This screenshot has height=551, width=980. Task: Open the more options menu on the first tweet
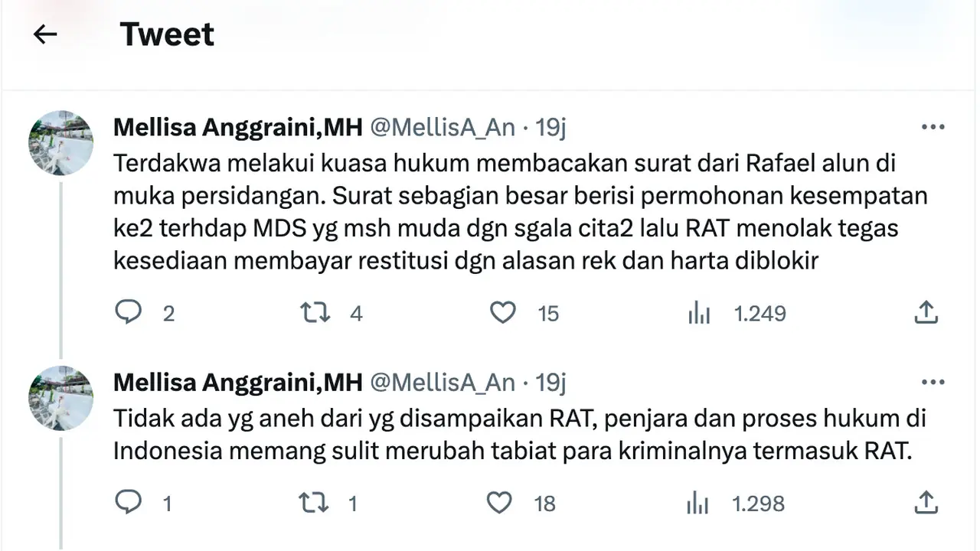pyautogui.click(x=933, y=126)
